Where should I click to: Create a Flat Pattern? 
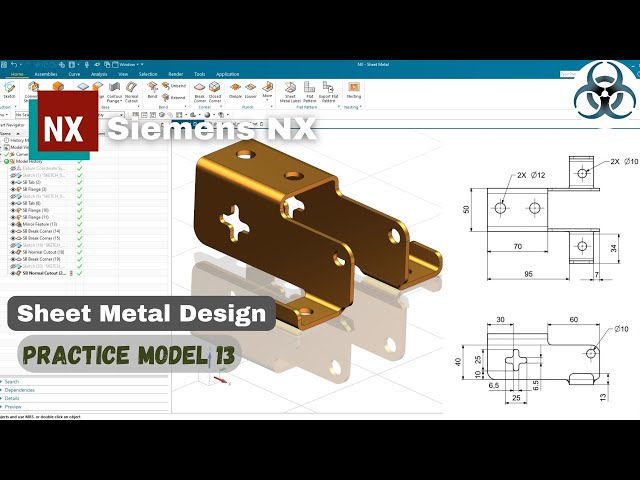309,92
